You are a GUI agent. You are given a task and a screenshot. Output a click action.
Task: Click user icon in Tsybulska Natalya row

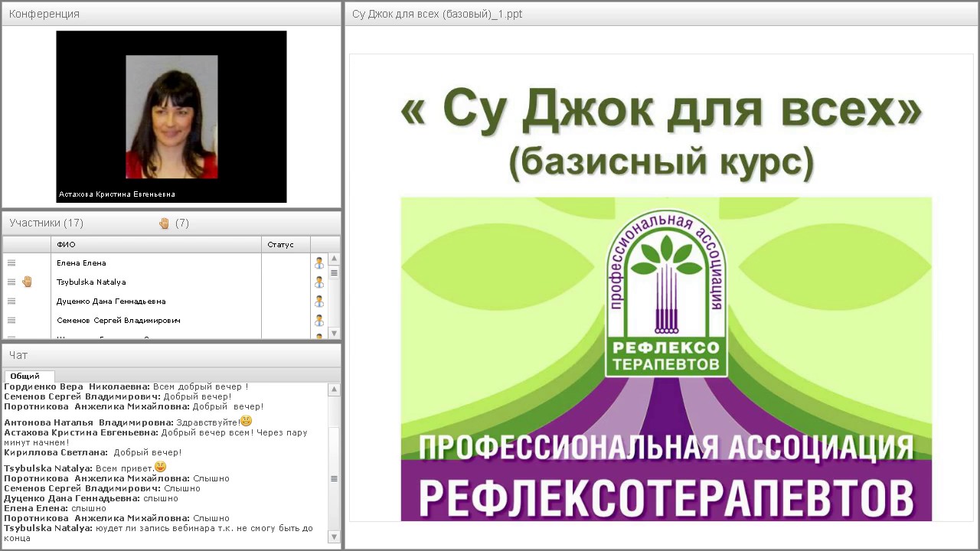coord(319,282)
